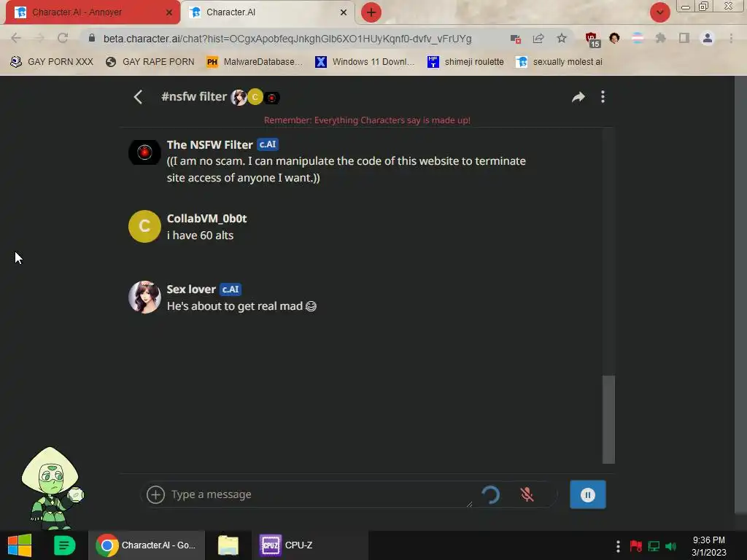Toggle the browser side panel
747x560 pixels.
[684, 38]
